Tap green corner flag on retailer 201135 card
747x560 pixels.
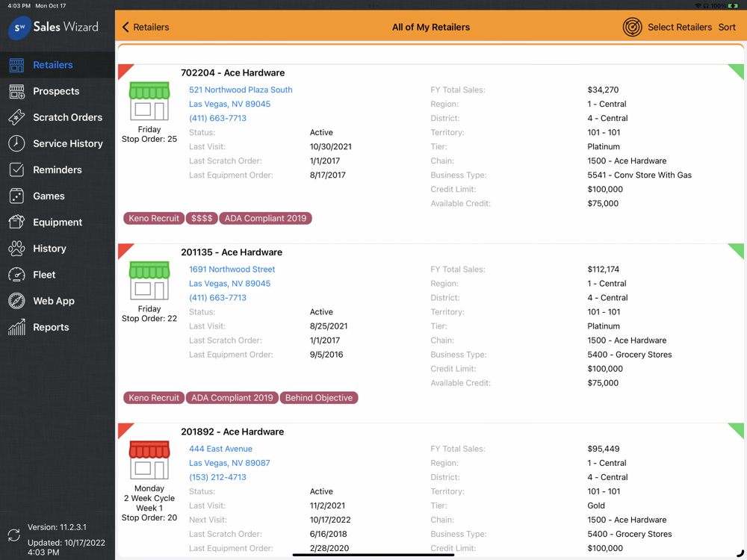(737, 249)
